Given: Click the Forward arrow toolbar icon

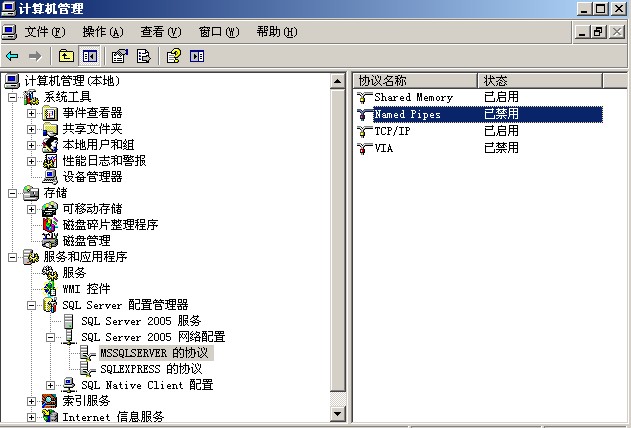Looking at the screenshot, I should pyautogui.click(x=35, y=56).
